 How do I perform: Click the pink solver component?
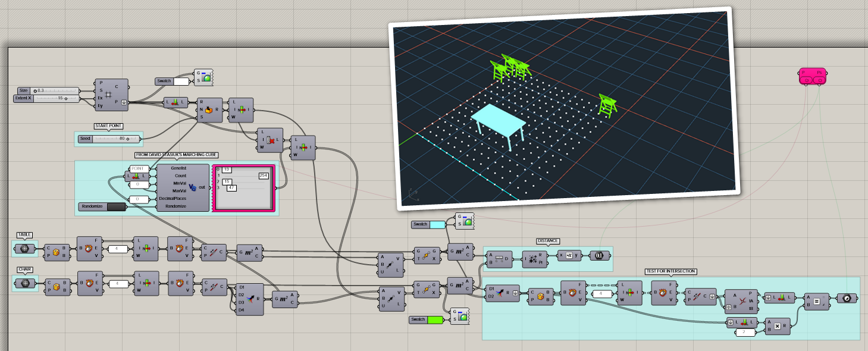[x=812, y=76]
